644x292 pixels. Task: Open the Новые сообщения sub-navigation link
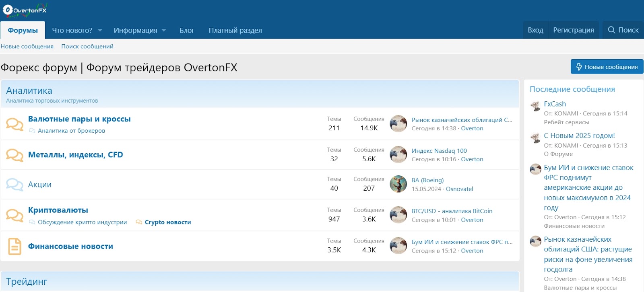[27, 46]
